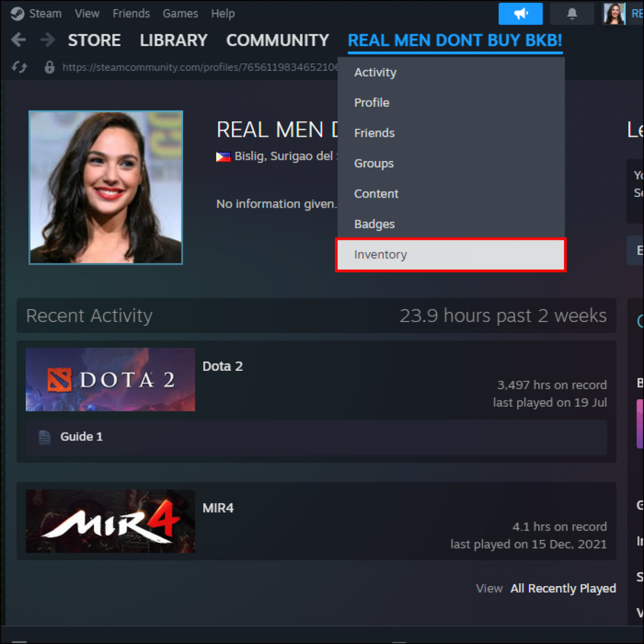Click the page refresh icon
This screenshot has height=644, width=644.
click(19, 67)
